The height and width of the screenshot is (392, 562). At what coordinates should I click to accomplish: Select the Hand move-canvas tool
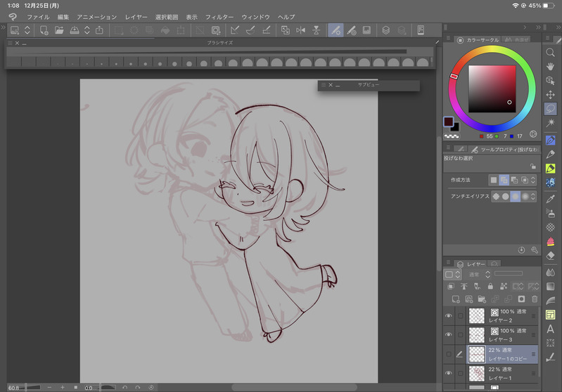tap(550, 66)
